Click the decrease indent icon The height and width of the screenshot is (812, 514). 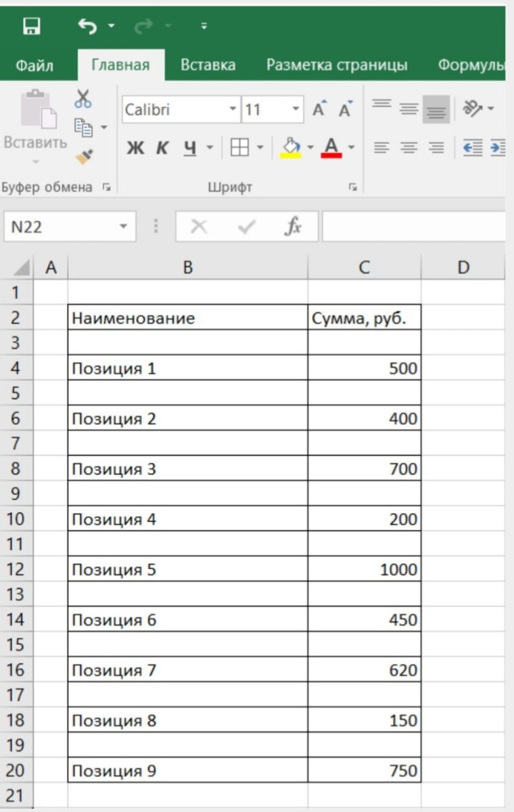[x=472, y=148]
